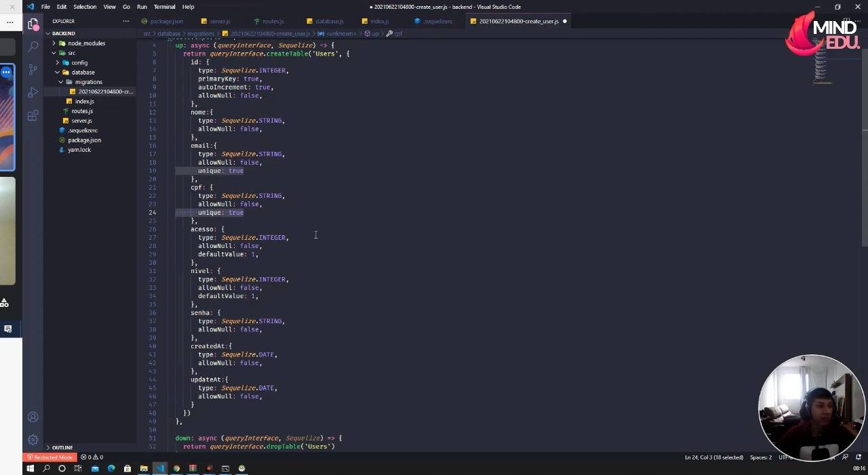Viewport: 868px width, 475px height.
Task: Launch Chrome from the taskbar
Action: click(176, 468)
